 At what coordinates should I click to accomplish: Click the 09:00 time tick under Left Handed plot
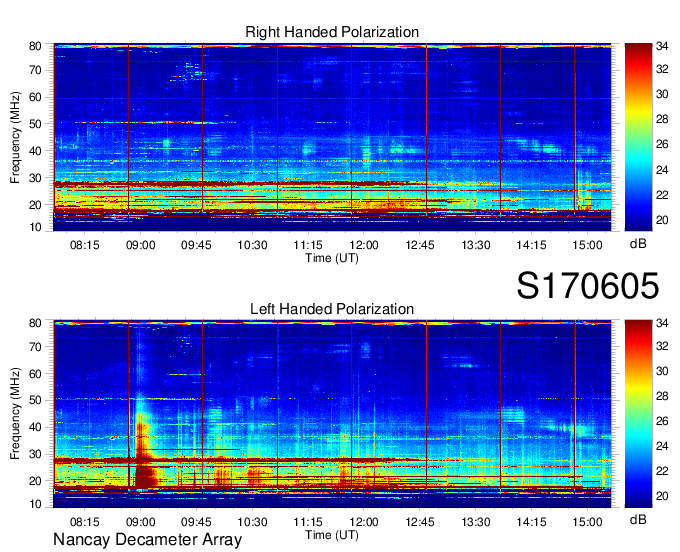141,522
